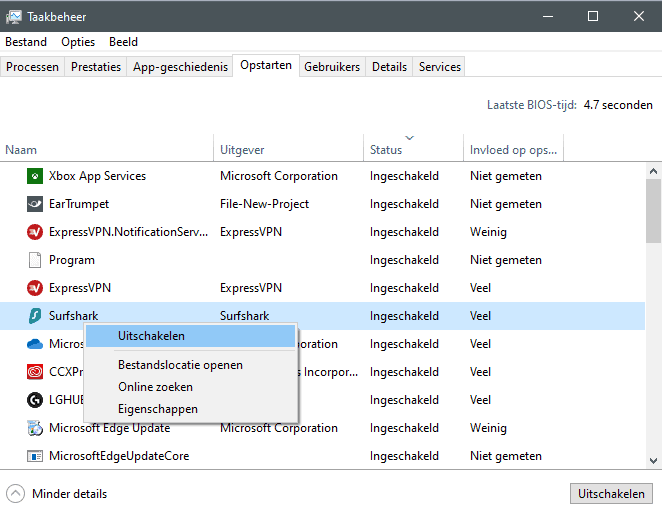The height and width of the screenshot is (517, 662).
Task: Choose Online zoeken in context menu
Action: pyautogui.click(x=190, y=387)
